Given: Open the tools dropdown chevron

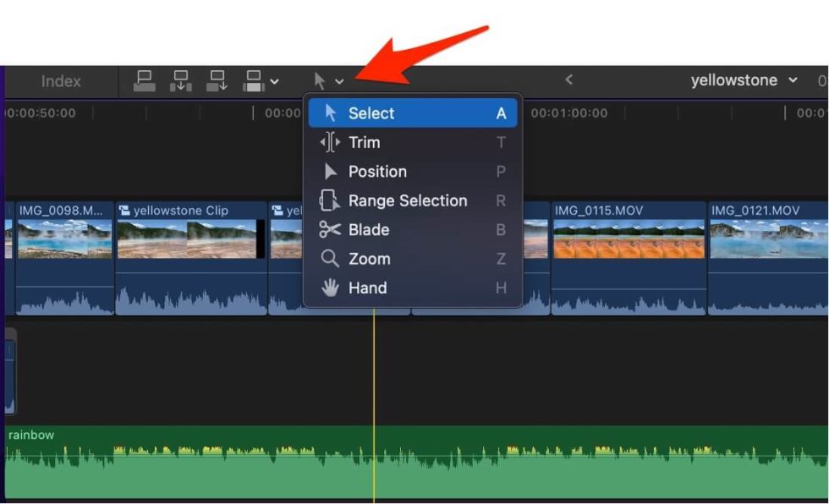Looking at the screenshot, I should (x=340, y=80).
